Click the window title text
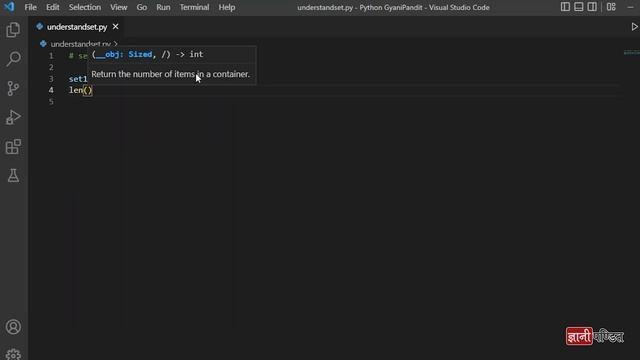The width and height of the screenshot is (640, 360). point(393,7)
